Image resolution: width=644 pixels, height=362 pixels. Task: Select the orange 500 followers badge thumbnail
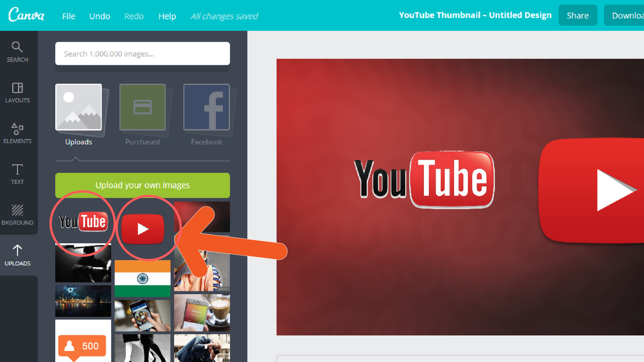pyautogui.click(x=83, y=341)
